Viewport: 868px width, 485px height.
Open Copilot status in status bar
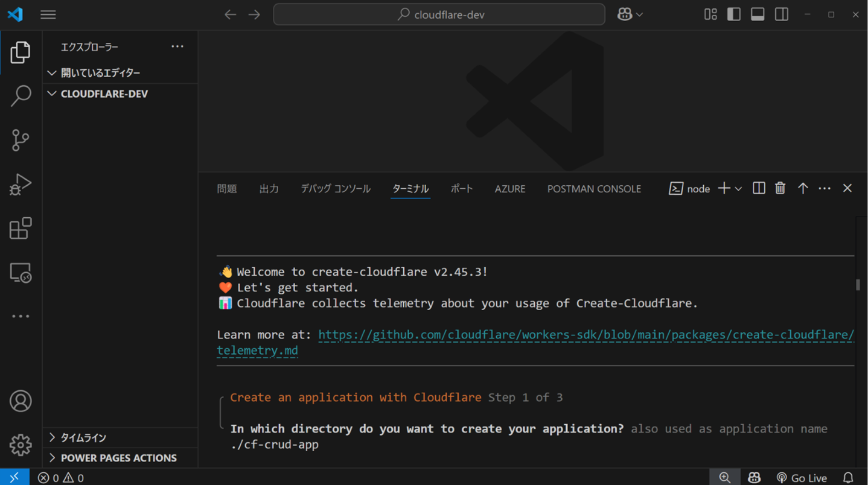755,478
